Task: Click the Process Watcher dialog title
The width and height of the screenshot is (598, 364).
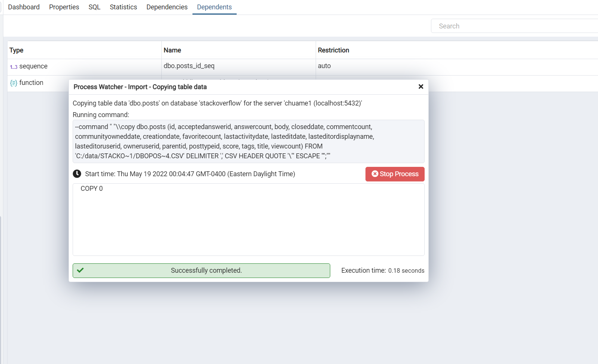Action: click(x=140, y=87)
